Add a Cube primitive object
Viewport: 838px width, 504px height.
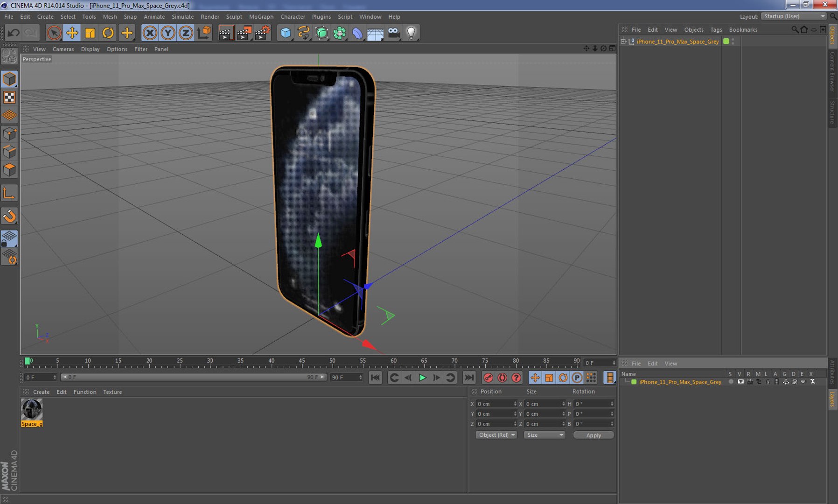(x=286, y=33)
